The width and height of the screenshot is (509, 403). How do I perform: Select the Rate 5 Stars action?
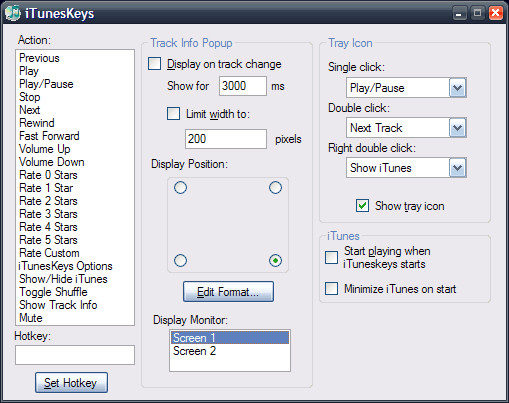click(75, 240)
